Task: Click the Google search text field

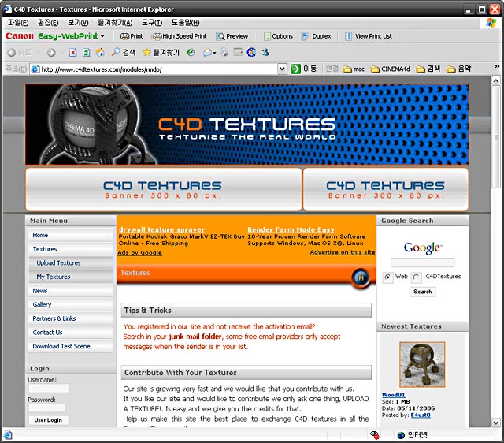Action: (422, 262)
